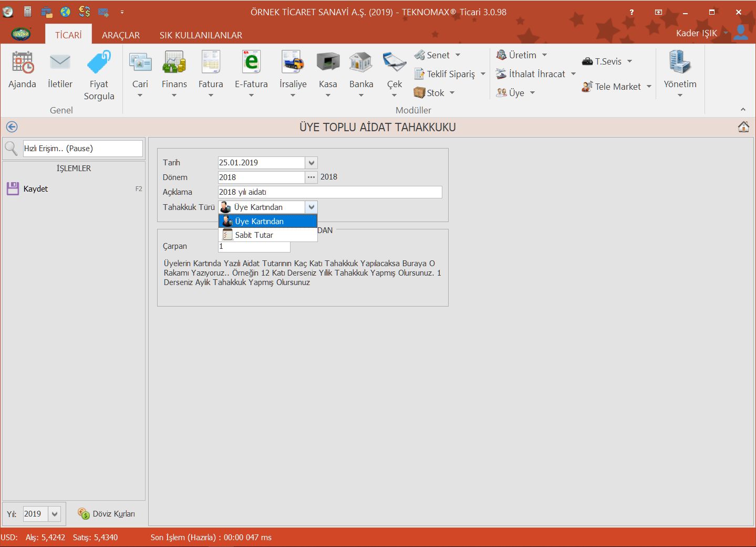Open the Ajanda calendar icon
The height and width of the screenshot is (547, 756).
pos(23,63)
